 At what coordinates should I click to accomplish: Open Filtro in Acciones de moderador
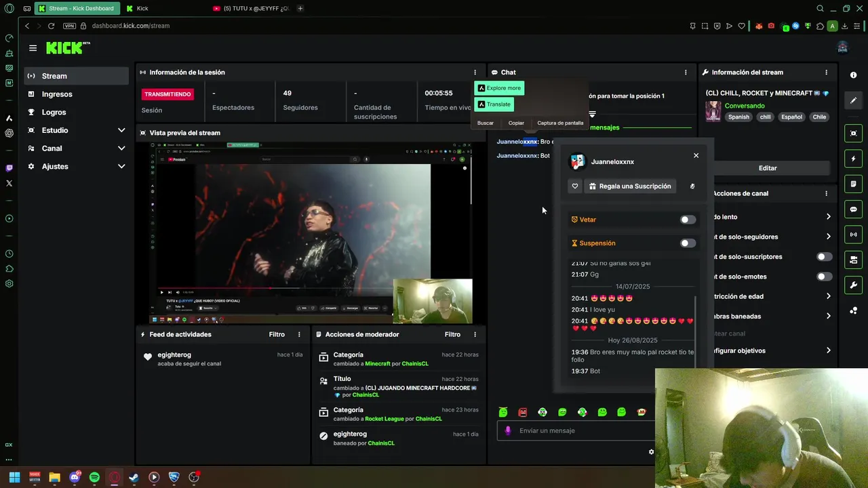click(x=452, y=335)
